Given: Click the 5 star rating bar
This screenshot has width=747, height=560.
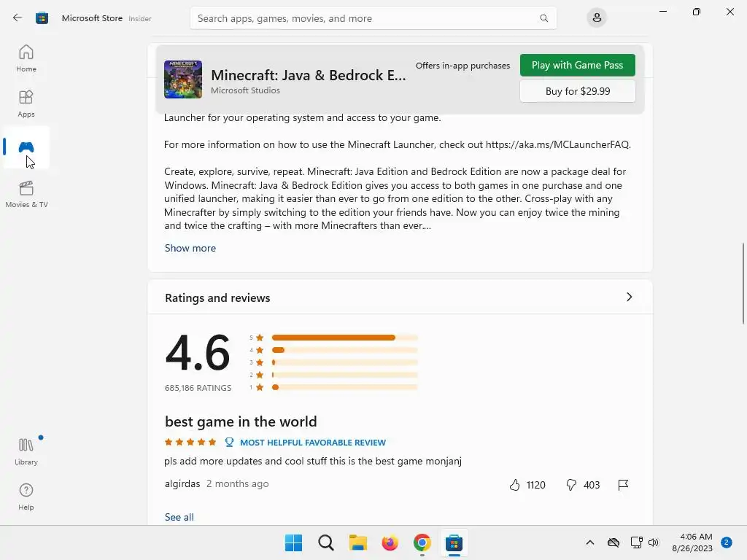Looking at the screenshot, I should 344,338.
